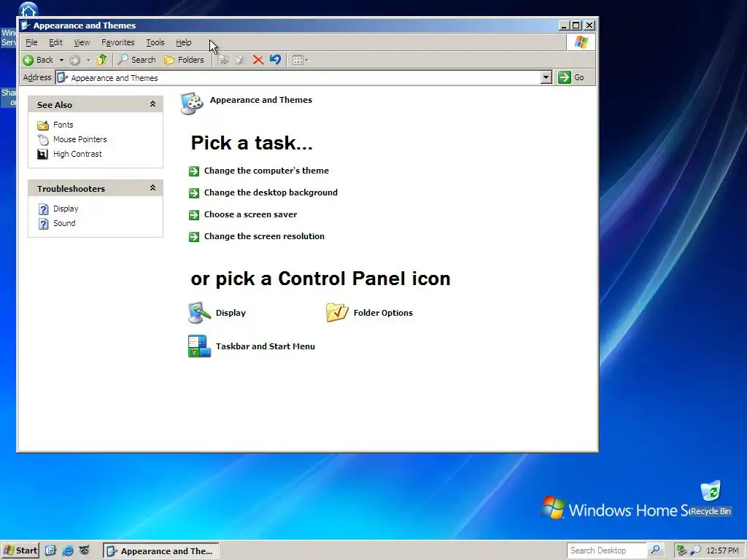The height and width of the screenshot is (560, 747).
Task: Open the View menu
Action: tap(82, 42)
